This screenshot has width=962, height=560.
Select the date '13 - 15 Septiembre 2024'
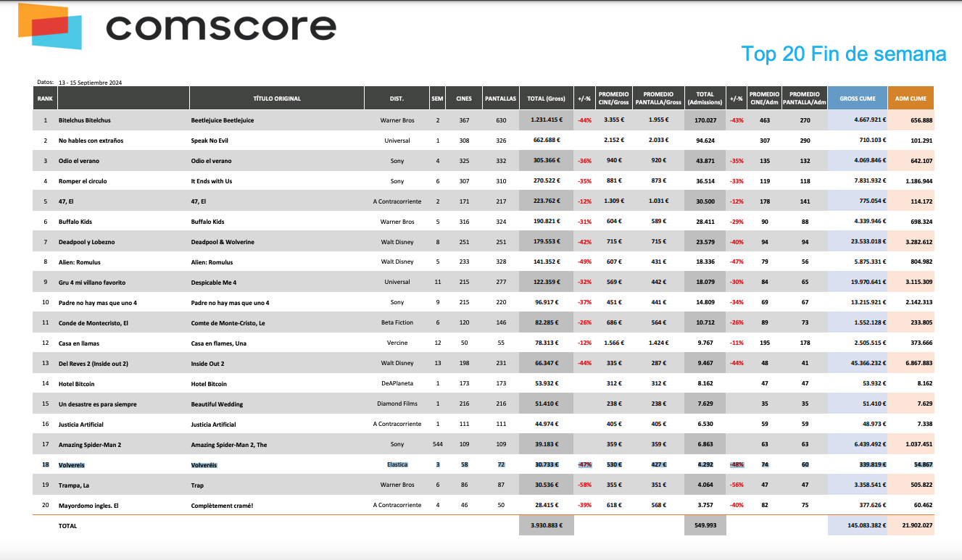90,83
